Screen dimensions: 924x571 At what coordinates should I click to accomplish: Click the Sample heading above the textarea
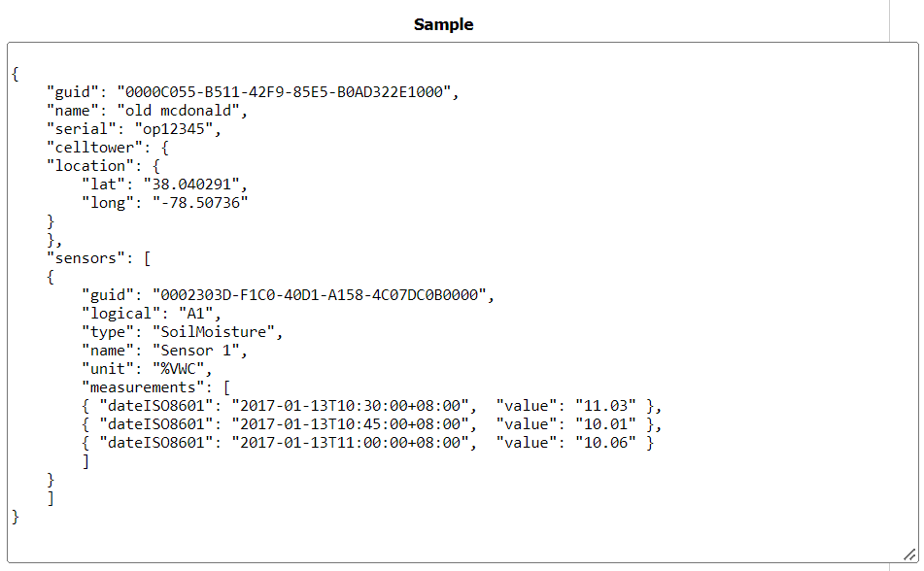coord(443,24)
